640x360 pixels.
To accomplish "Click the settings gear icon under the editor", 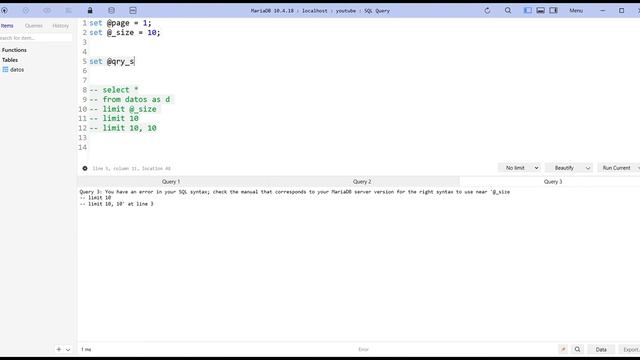I will click(x=85, y=168).
